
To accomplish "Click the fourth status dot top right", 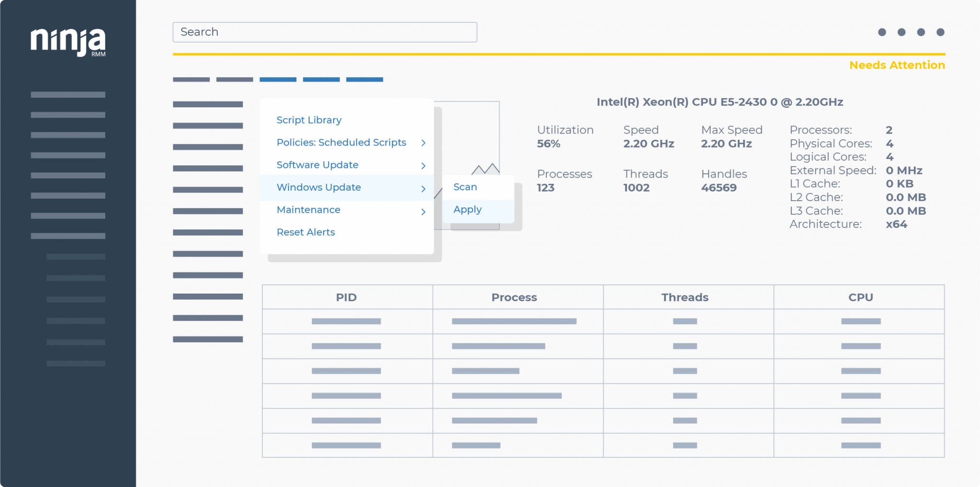I will pos(941,33).
